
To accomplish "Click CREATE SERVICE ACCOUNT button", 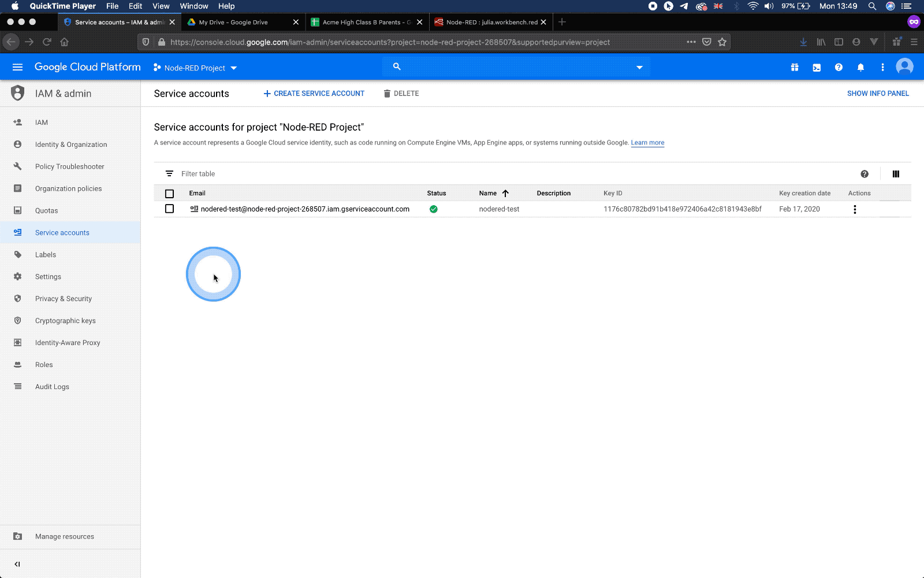I will click(314, 94).
